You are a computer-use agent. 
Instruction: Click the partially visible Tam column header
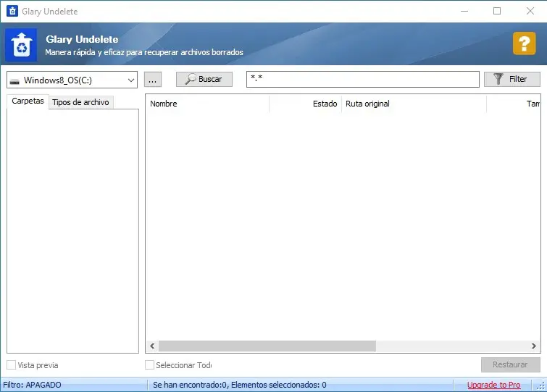pyautogui.click(x=514, y=104)
